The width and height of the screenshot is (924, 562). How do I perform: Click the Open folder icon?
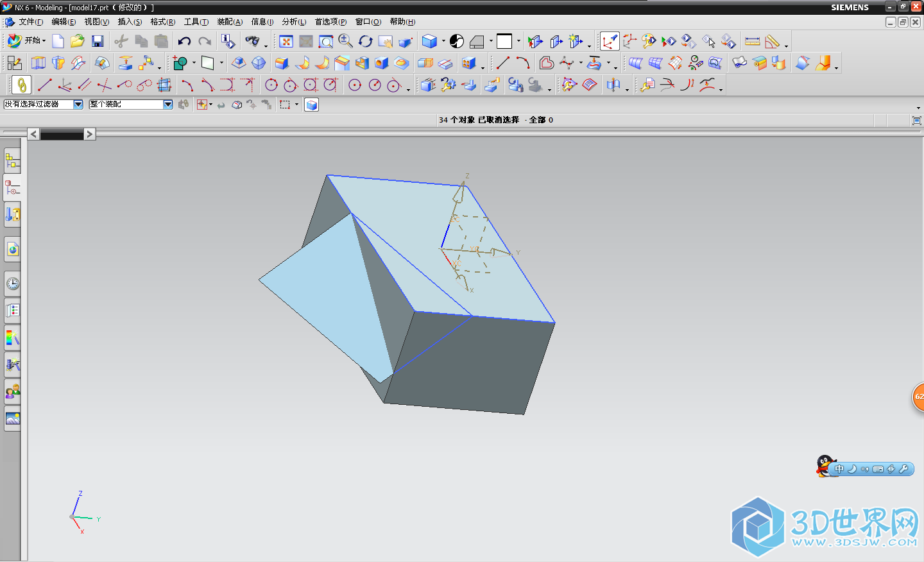(x=78, y=41)
